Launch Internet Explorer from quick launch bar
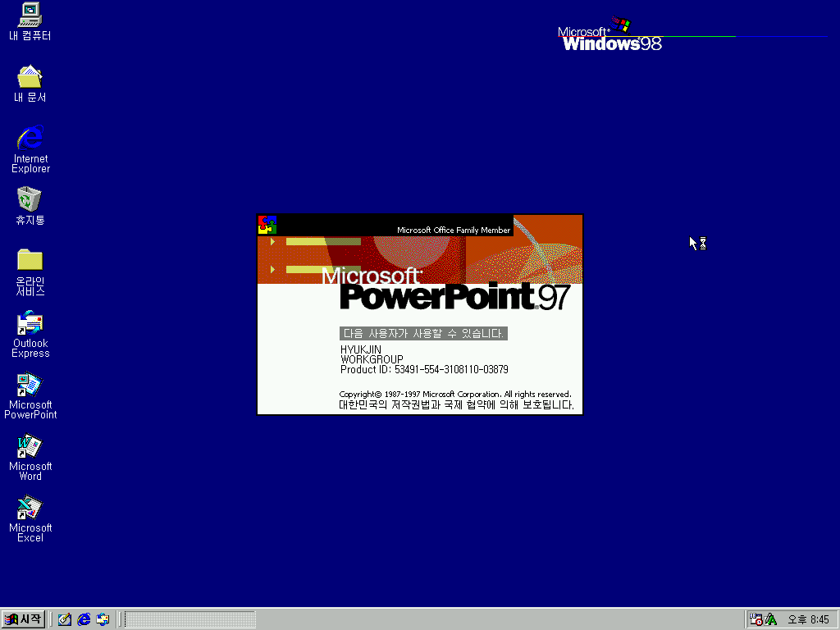The height and width of the screenshot is (630, 840). tap(84, 619)
